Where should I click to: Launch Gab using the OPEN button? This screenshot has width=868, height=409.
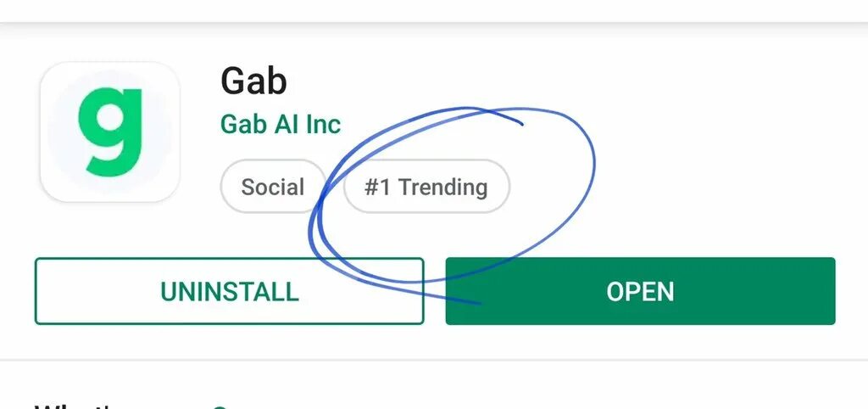click(641, 291)
